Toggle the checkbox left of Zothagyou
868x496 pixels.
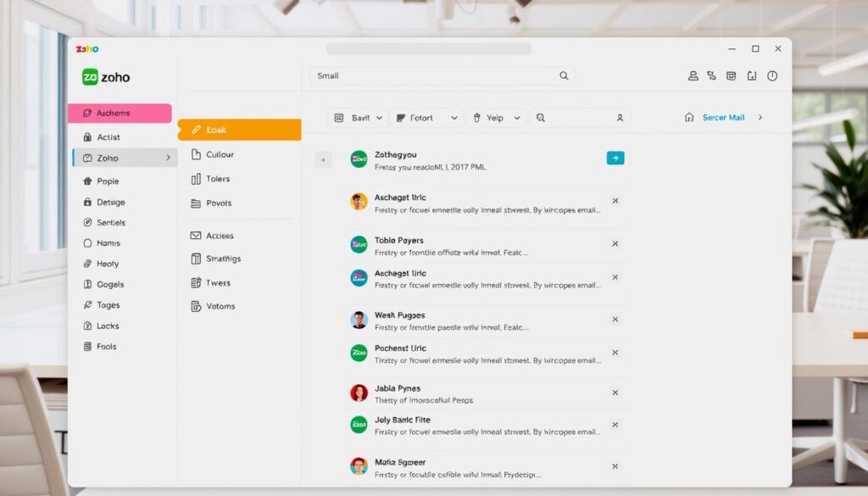click(x=323, y=160)
